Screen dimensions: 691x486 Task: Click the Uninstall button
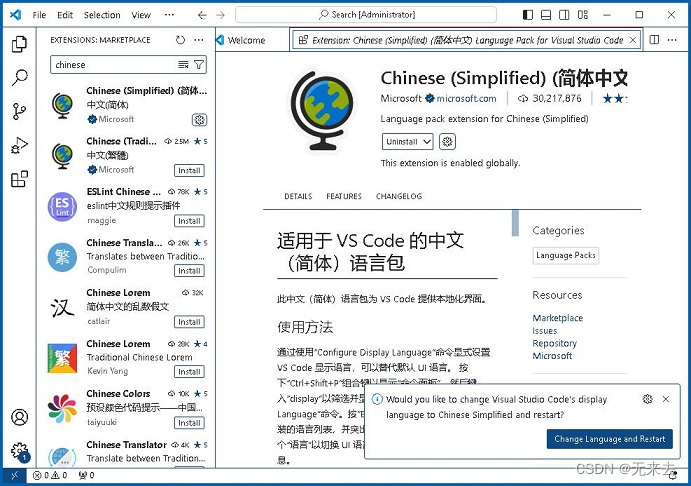401,142
